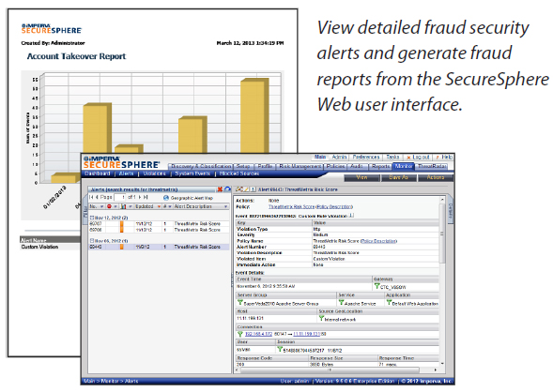Open the No. column dropdown arrow
Screen dimensions: 553x392
point(102,206)
